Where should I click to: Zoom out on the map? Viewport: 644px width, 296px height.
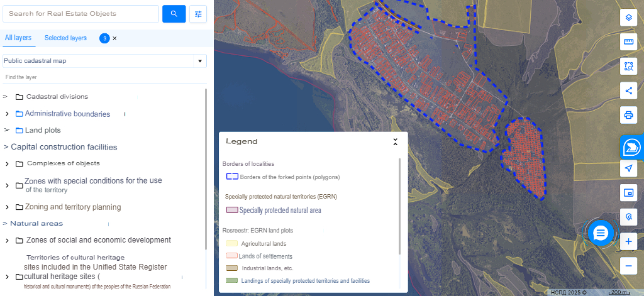(628, 266)
